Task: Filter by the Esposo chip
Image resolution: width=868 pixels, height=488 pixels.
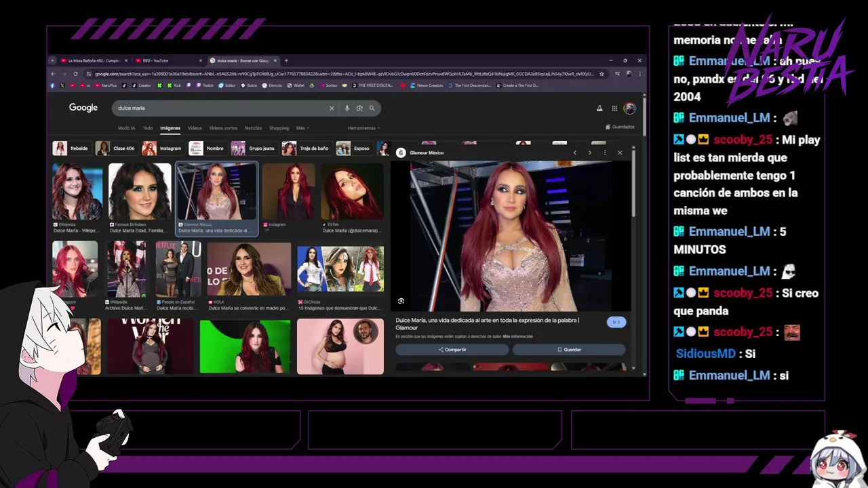Action: pos(354,148)
